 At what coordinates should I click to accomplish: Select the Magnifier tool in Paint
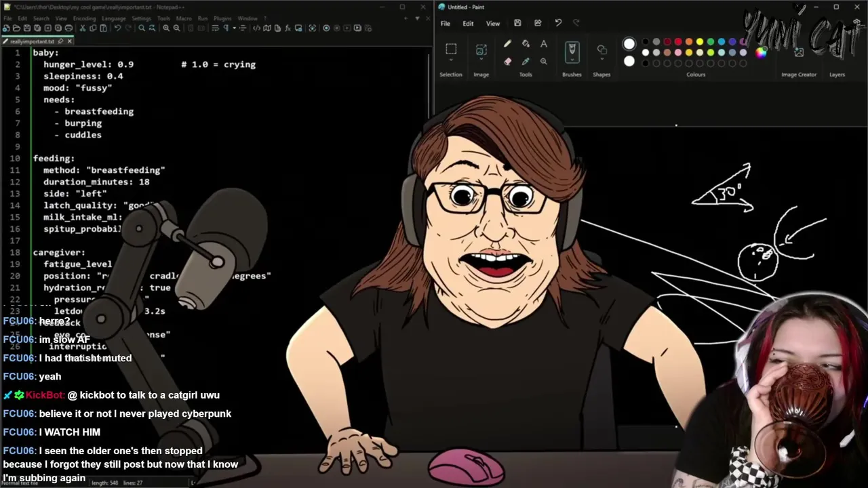[544, 61]
